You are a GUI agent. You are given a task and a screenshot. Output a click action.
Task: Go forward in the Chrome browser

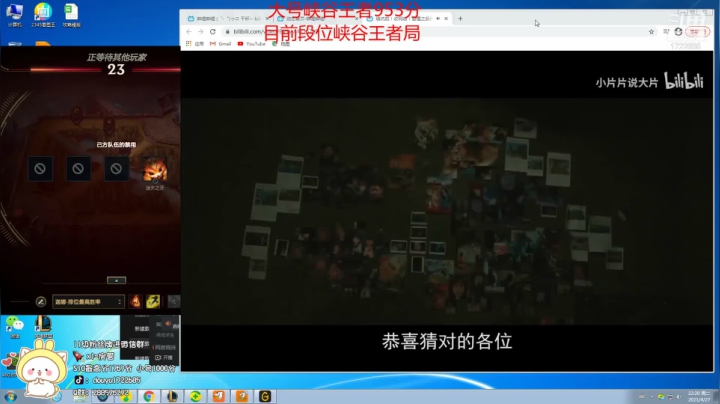201,32
